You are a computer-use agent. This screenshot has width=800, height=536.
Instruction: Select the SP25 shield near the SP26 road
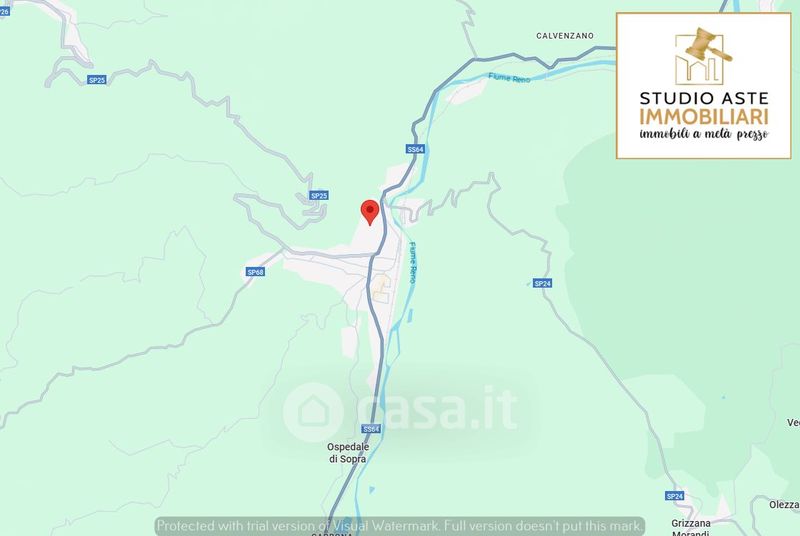pos(97,80)
